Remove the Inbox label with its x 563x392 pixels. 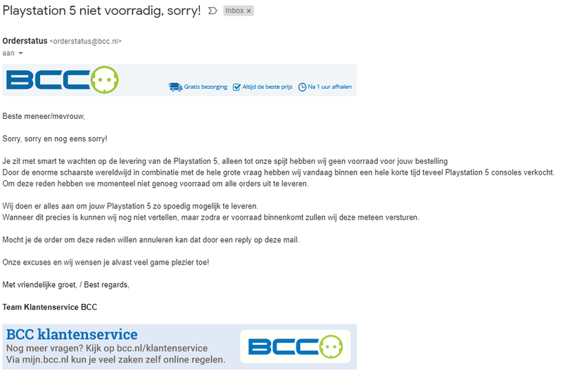pos(248,11)
